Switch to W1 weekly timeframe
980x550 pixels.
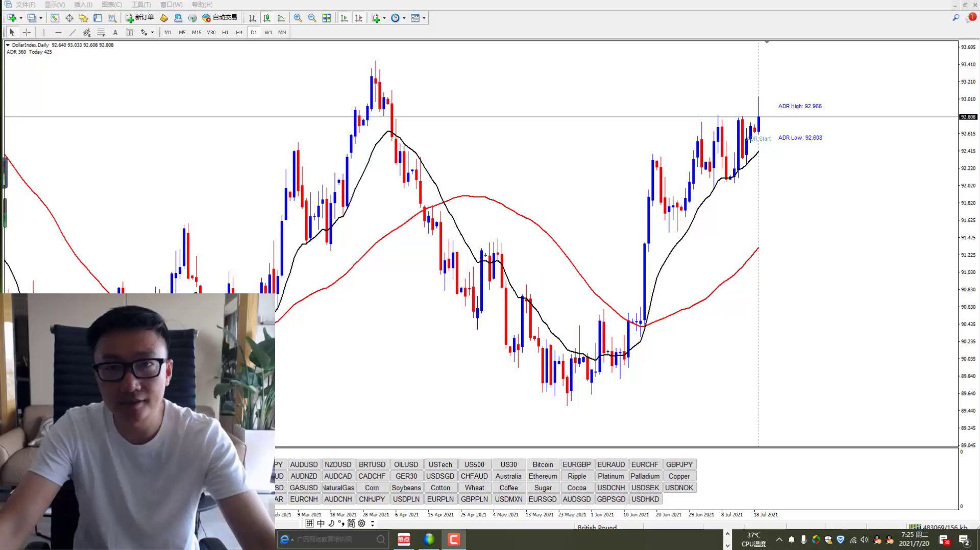[268, 32]
